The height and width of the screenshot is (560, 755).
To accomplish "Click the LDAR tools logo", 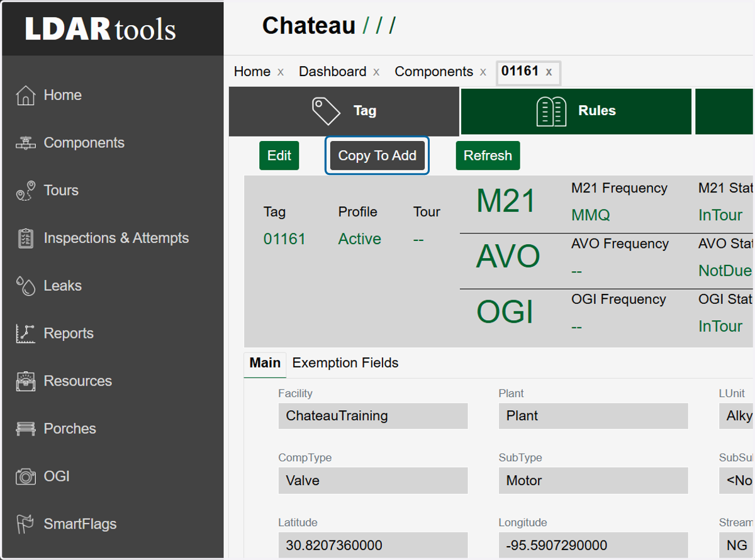I will 100,29.
